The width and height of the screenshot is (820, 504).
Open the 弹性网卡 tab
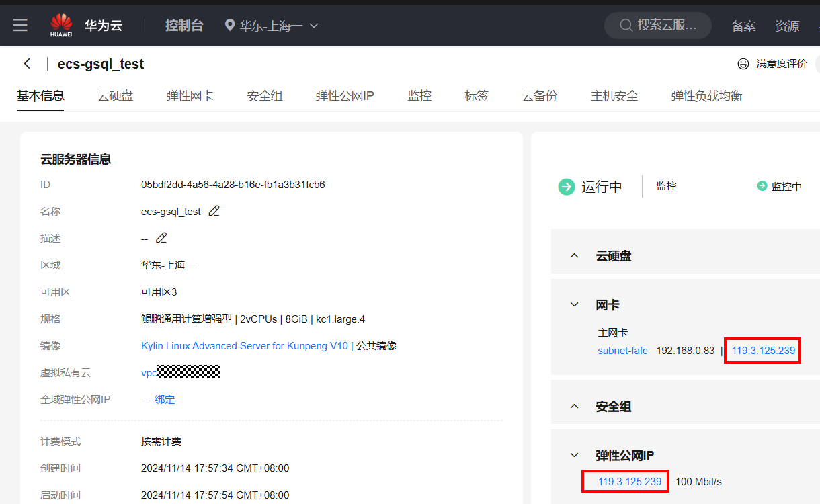190,96
